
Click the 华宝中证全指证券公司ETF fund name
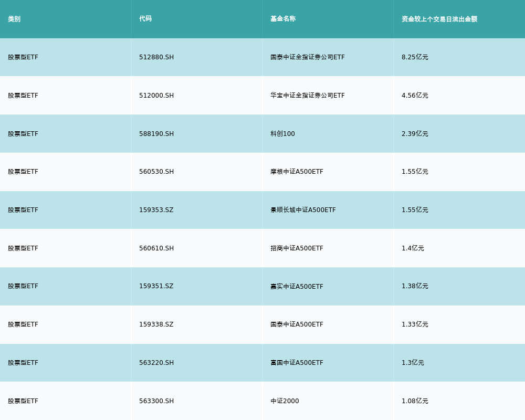click(308, 96)
